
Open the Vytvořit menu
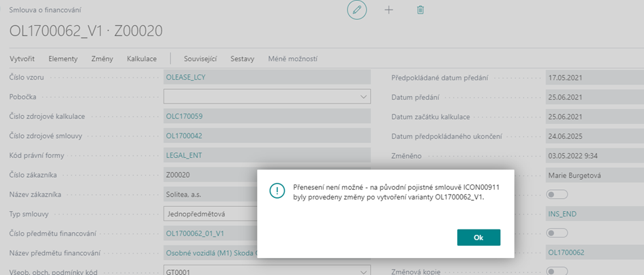(22, 59)
